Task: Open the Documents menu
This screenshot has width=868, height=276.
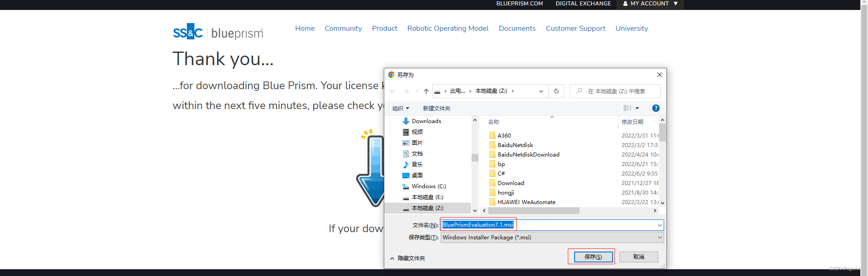Action: 517,29
